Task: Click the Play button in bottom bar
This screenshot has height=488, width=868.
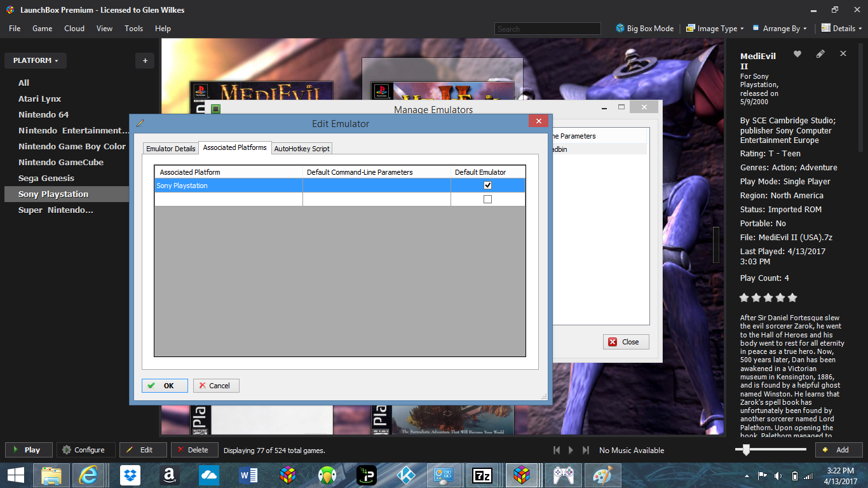Action: [28, 450]
